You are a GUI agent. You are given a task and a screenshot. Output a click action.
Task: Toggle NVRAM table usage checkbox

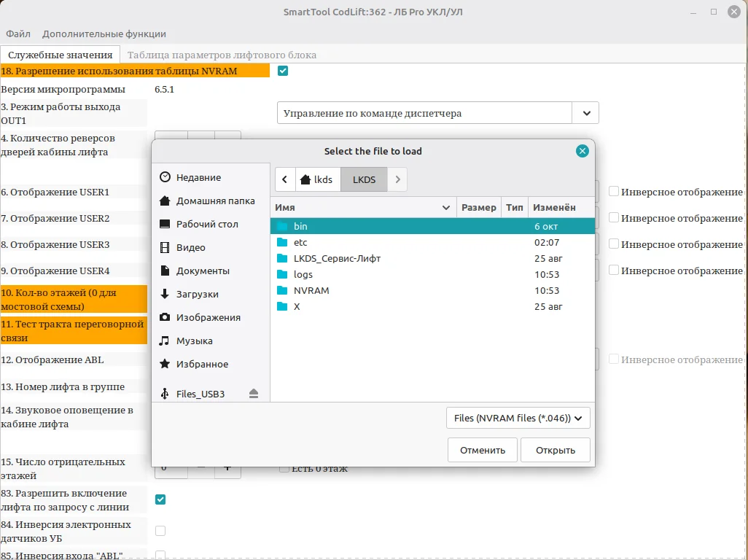coord(283,71)
